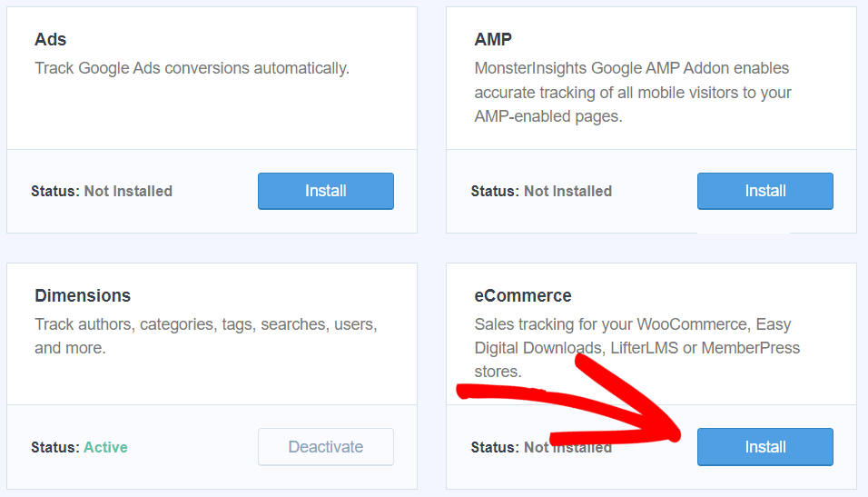The width and height of the screenshot is (868, 497).
Task: Click the 'Status:' label in Ads card
Action: pos(55,191)
